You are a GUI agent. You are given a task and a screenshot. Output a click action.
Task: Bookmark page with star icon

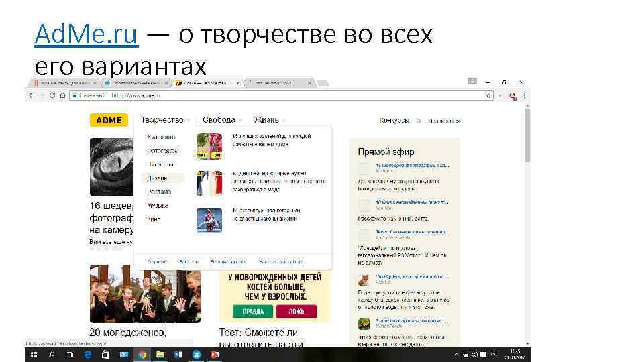click(x=488, y=95)
